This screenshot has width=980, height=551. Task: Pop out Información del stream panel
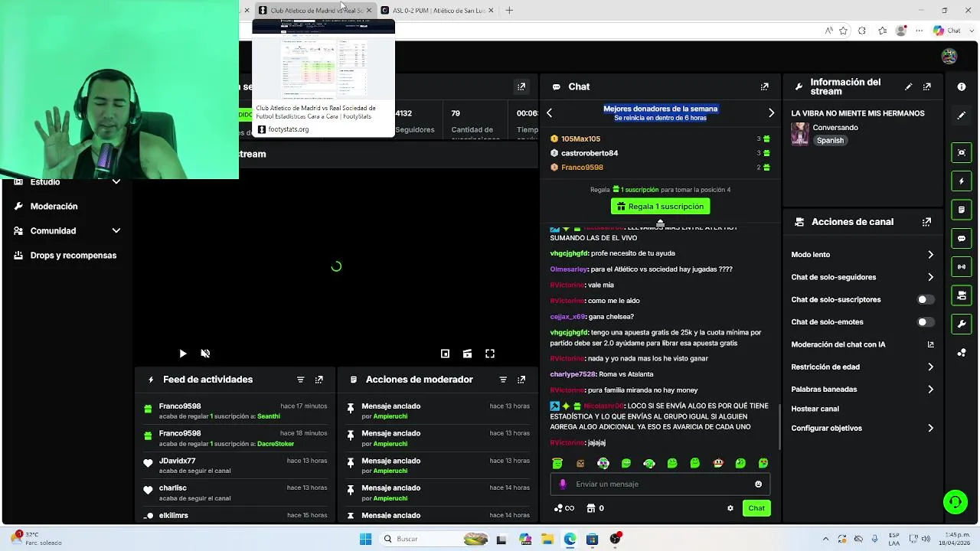click(927, 87)
